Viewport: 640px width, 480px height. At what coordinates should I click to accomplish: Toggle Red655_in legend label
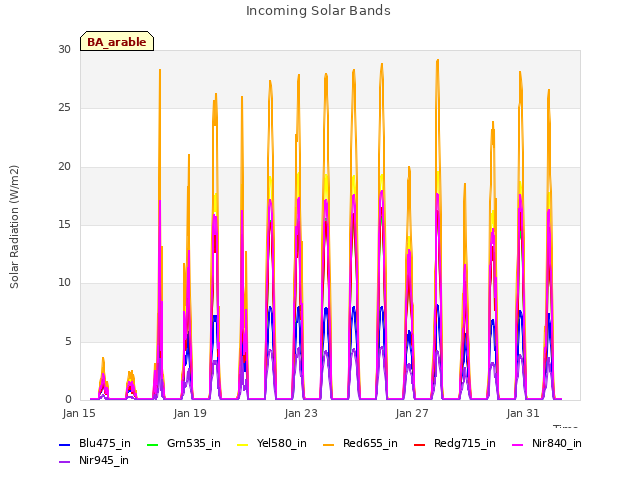coord(370,443)
